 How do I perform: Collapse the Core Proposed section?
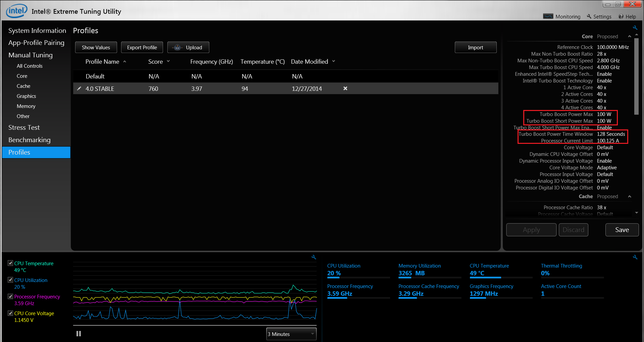point(630,37)
